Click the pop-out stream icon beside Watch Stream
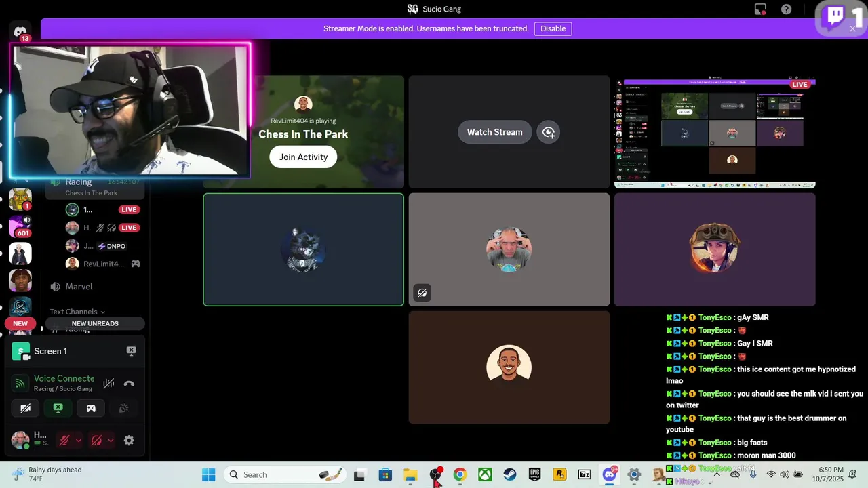 click(549, 132)
